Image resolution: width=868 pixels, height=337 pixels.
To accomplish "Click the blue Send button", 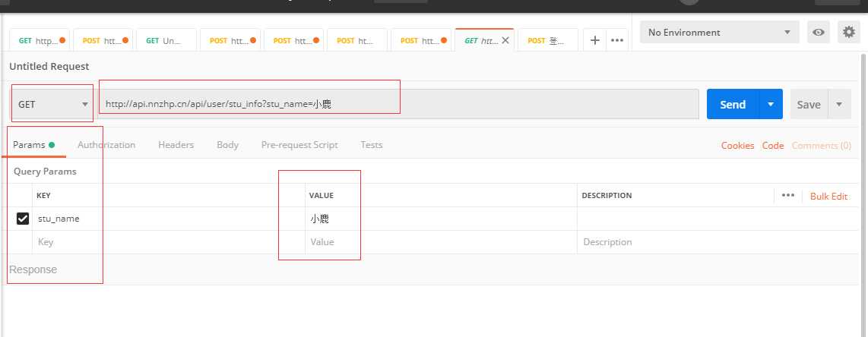I will 733,104.
